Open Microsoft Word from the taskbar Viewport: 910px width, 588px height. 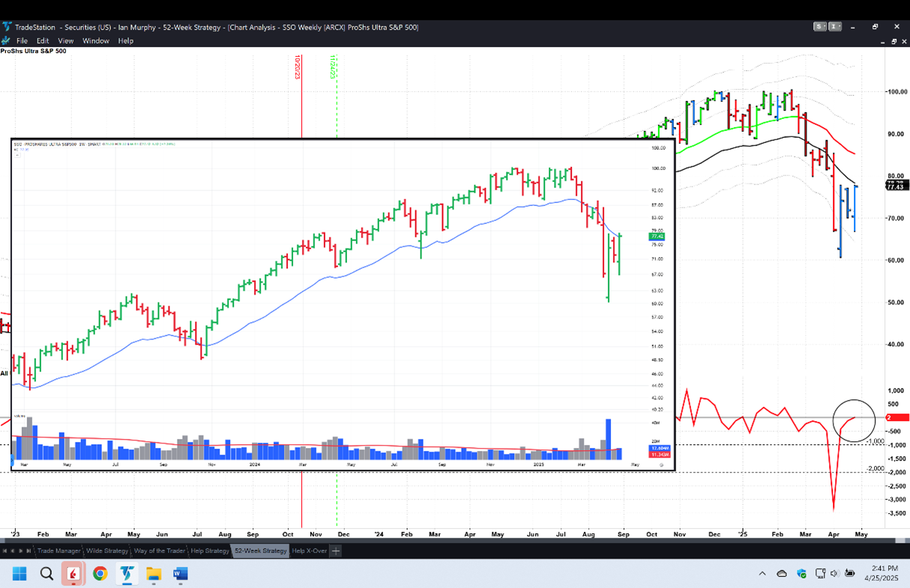point(181,574)
